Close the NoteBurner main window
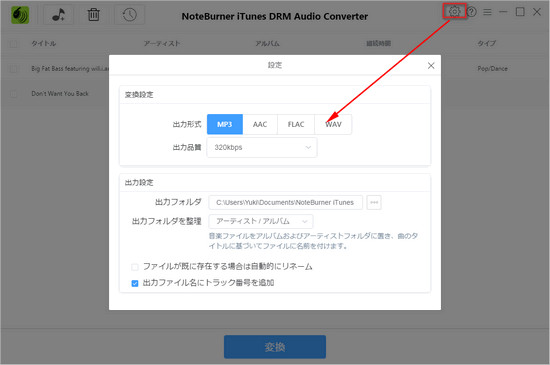The image size is (550, 365). [x=537, y=12]
